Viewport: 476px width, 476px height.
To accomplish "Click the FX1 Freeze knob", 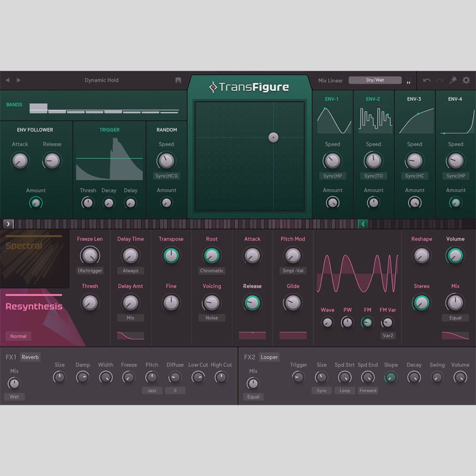I will click(129, 377).
